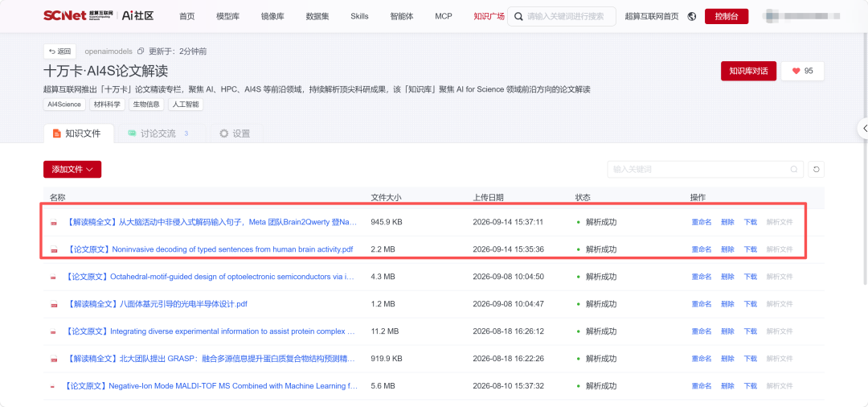Open 智能体 in the top navigation
Screen dimensions: 868x407
pos(401,16)
